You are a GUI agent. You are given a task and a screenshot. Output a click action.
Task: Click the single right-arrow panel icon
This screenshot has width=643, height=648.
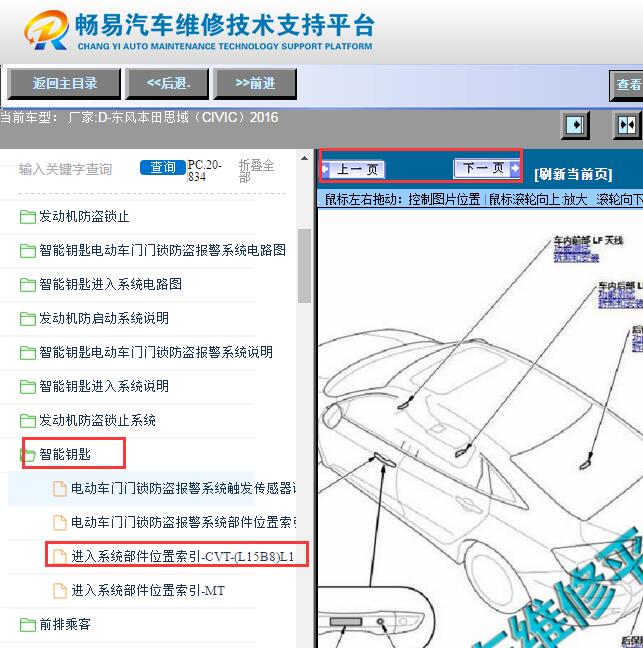575,125
